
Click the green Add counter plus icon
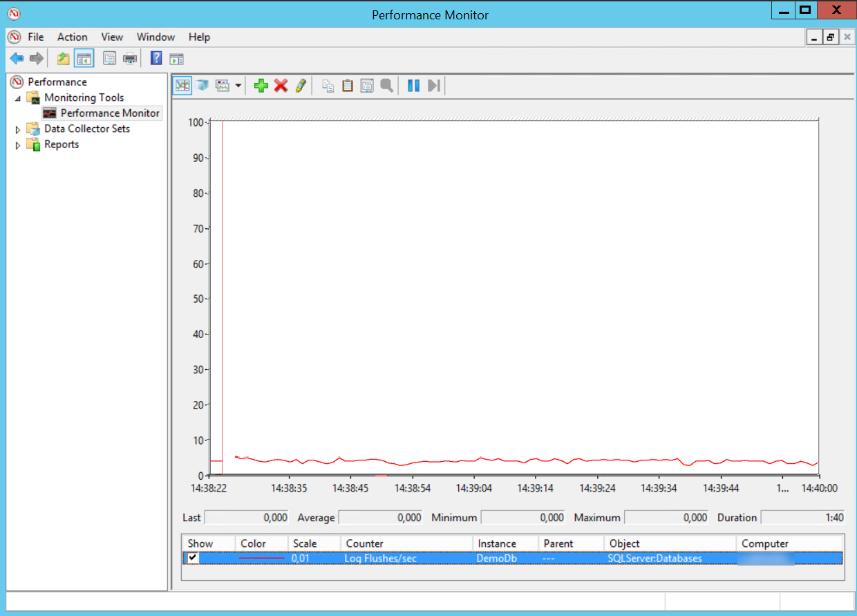(261, 86)
